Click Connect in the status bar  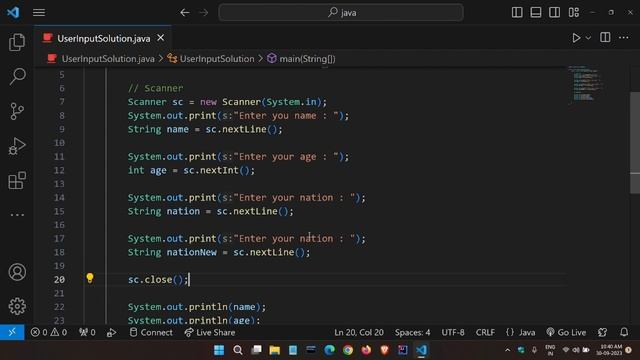pyautogui.click(x=151, y=332)
